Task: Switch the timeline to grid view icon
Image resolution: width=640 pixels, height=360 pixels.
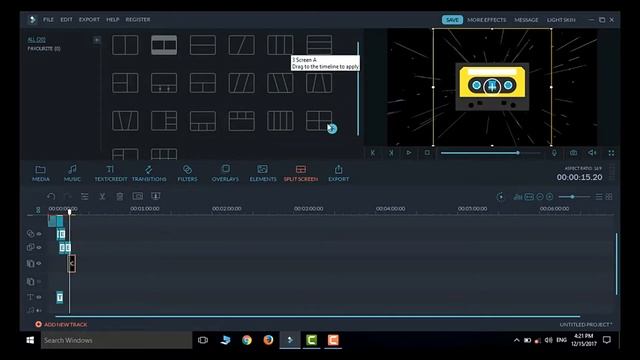Action: click(x=609, y=197)
